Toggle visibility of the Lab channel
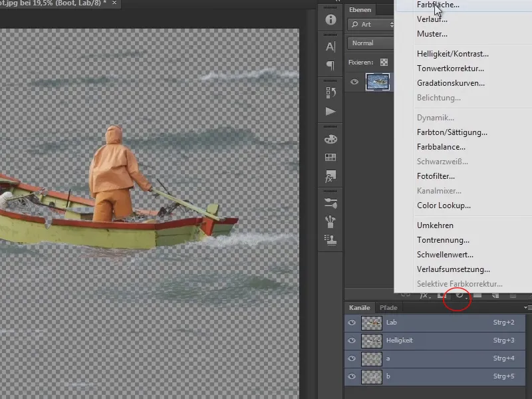Screen dimensions: 532x399 click(352, 323)
